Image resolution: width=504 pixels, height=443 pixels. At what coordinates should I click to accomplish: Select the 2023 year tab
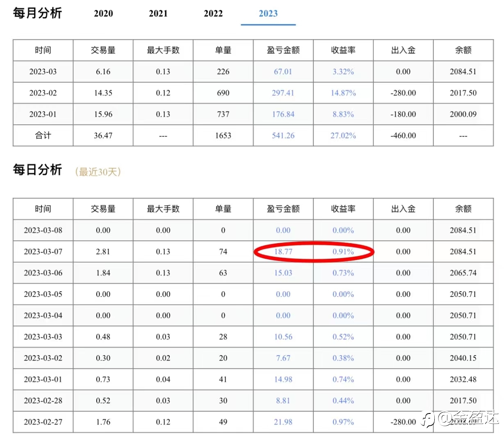(268, 14)
